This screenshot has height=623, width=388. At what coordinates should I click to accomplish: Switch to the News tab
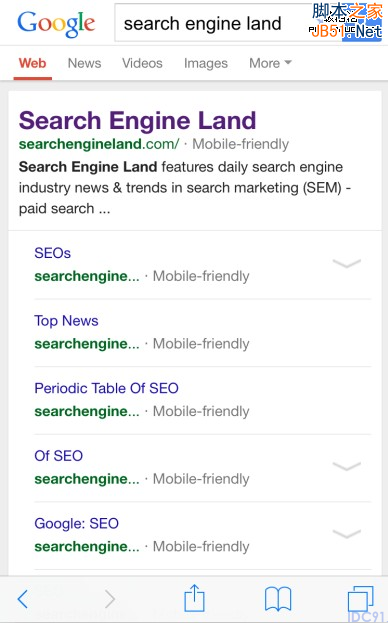(x=85, y=63)
